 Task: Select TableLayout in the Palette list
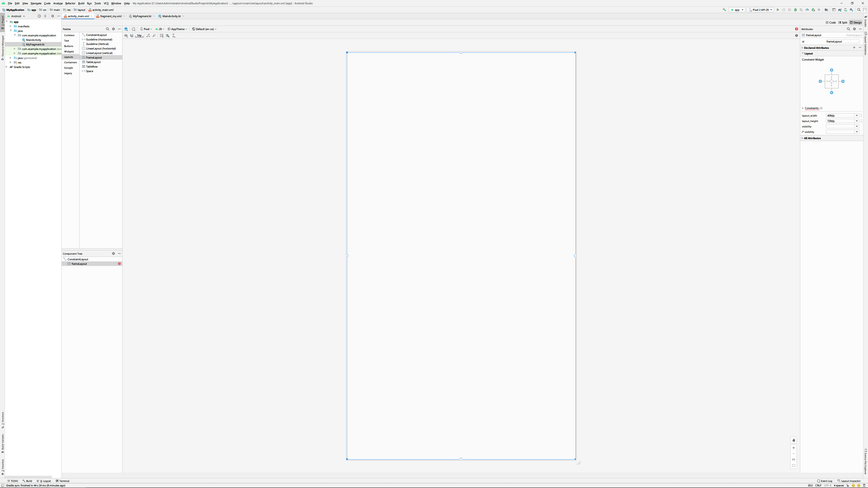point(93,62)
